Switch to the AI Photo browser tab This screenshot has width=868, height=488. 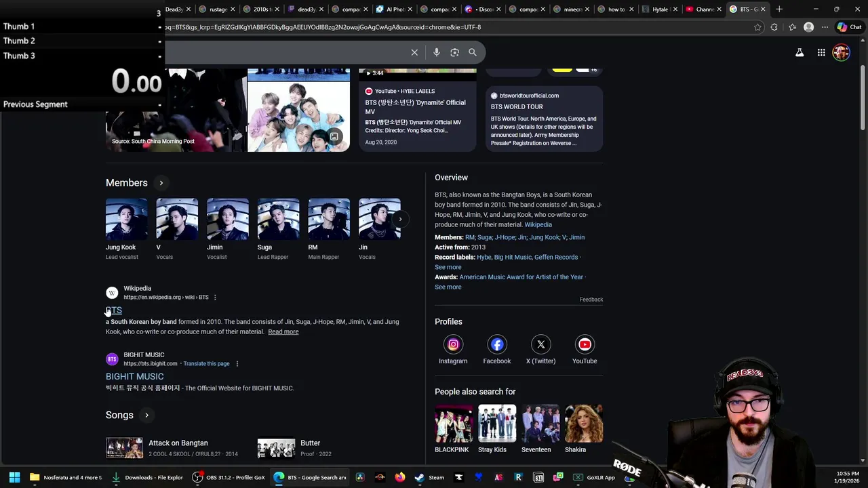click(395, 9)
